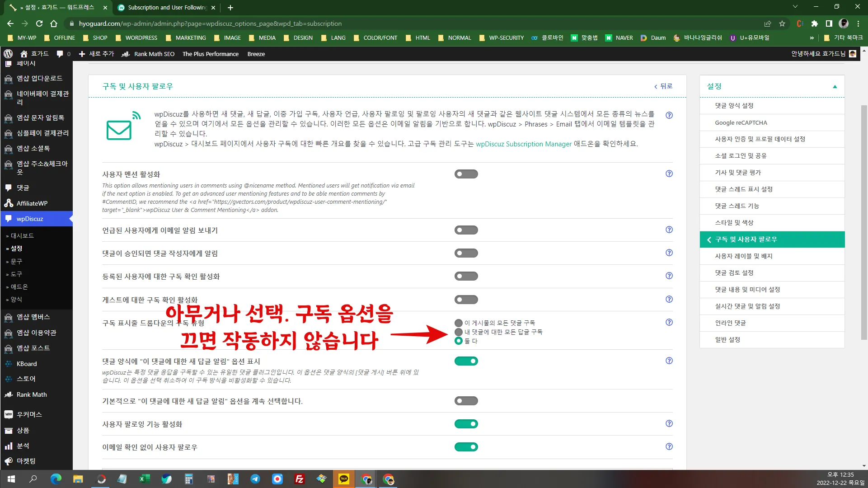Expand the bookmarks bar overflow chevron
The height and width of the screenshot is (488, 868).
pos(812,38)
